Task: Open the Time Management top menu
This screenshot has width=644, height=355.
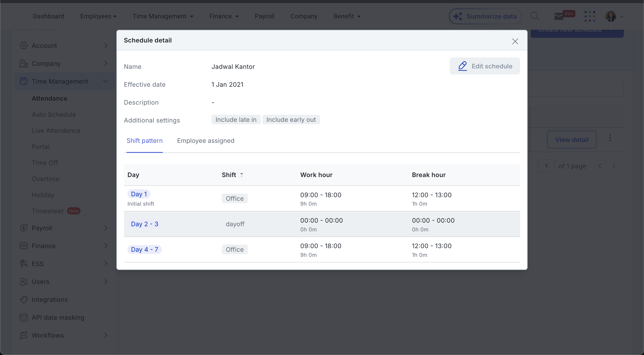Action: pos(163,16)
